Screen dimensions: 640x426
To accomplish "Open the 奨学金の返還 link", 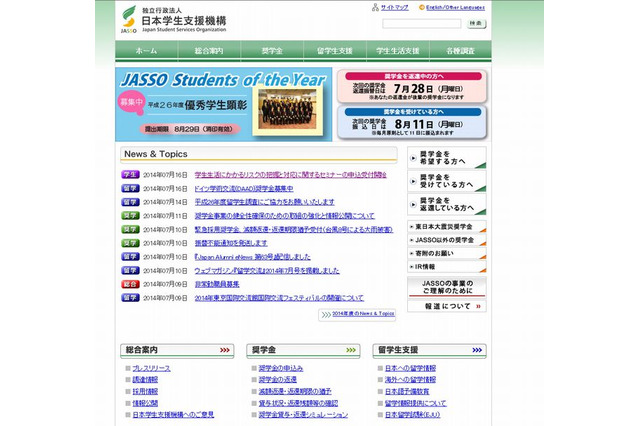I will tap(278, 379).
